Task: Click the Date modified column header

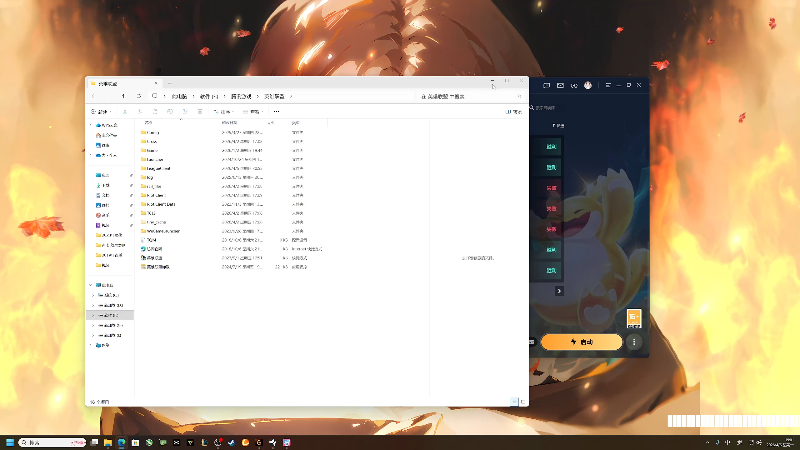Action: click(229, 122)
